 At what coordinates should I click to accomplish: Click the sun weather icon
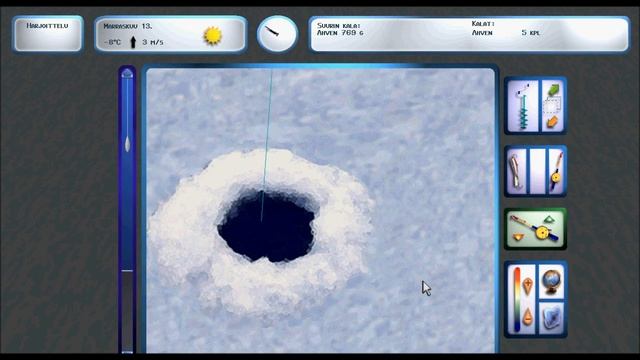[212, 36]
